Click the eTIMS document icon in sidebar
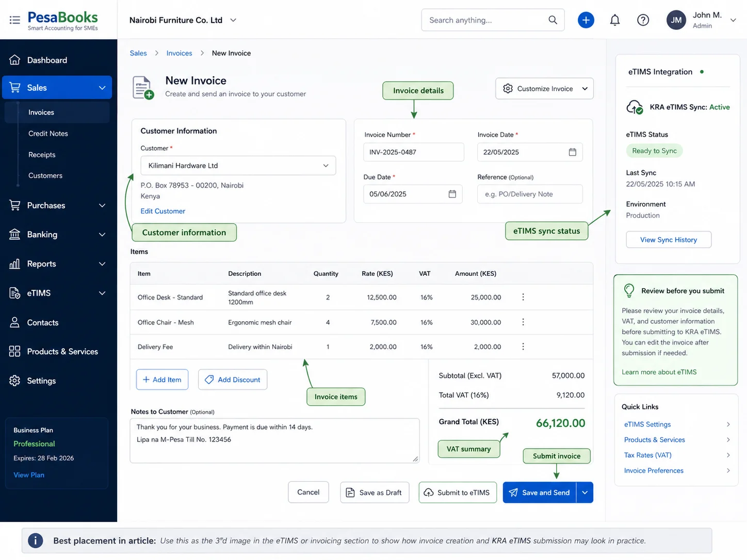 tap(15, 293)
